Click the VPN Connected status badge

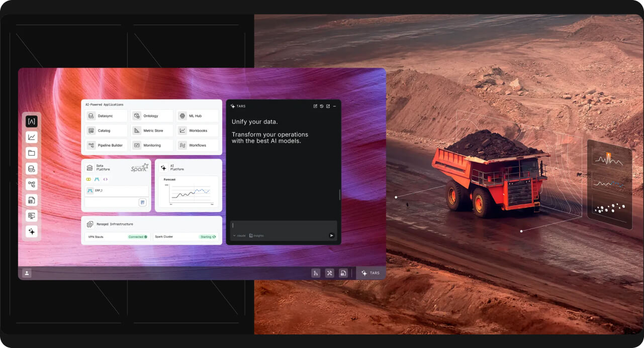138,237
